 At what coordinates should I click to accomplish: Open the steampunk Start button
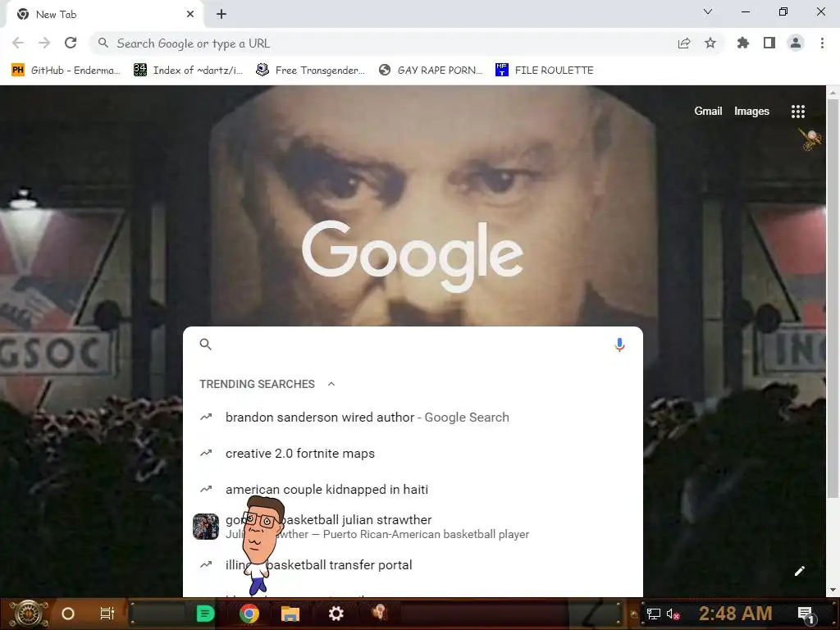coord(28,614)
